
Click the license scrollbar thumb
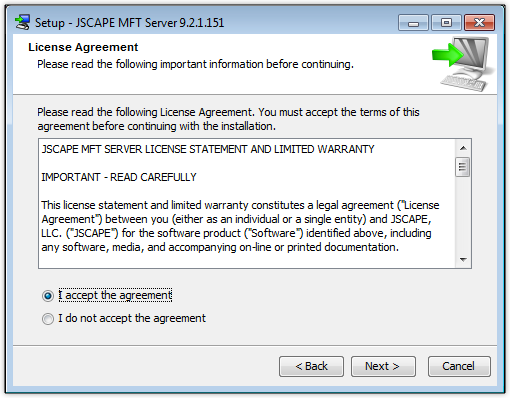coord(463,167)
